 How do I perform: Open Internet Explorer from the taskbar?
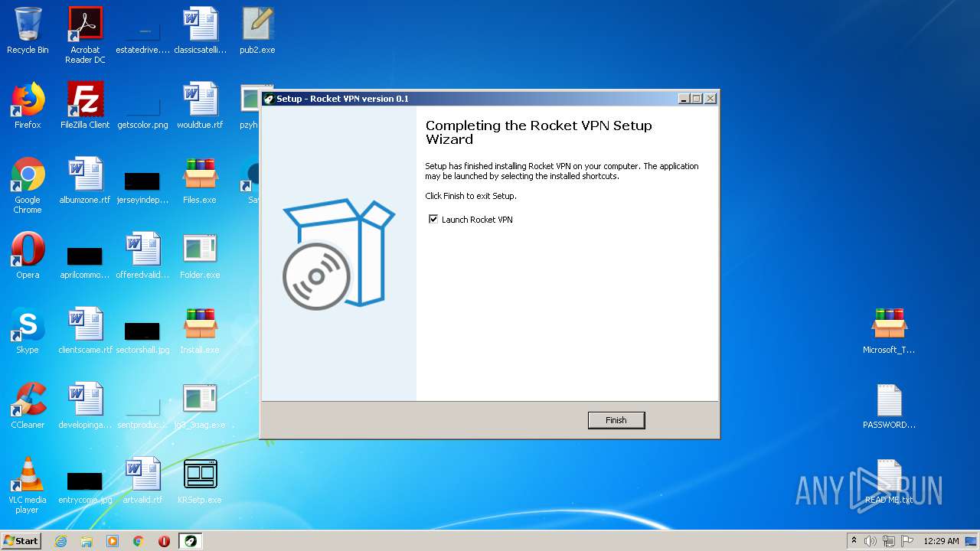tap(60, 541)
